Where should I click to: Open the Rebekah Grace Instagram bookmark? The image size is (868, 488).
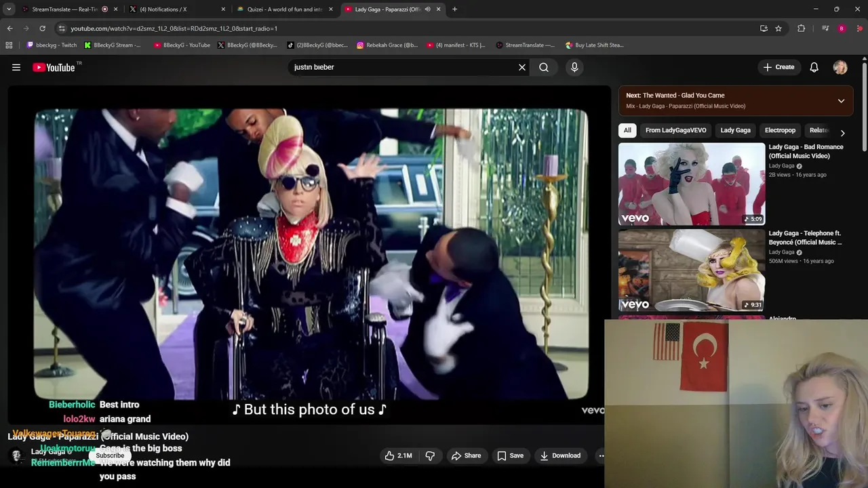pyautogui.click(x=387, y=45)
